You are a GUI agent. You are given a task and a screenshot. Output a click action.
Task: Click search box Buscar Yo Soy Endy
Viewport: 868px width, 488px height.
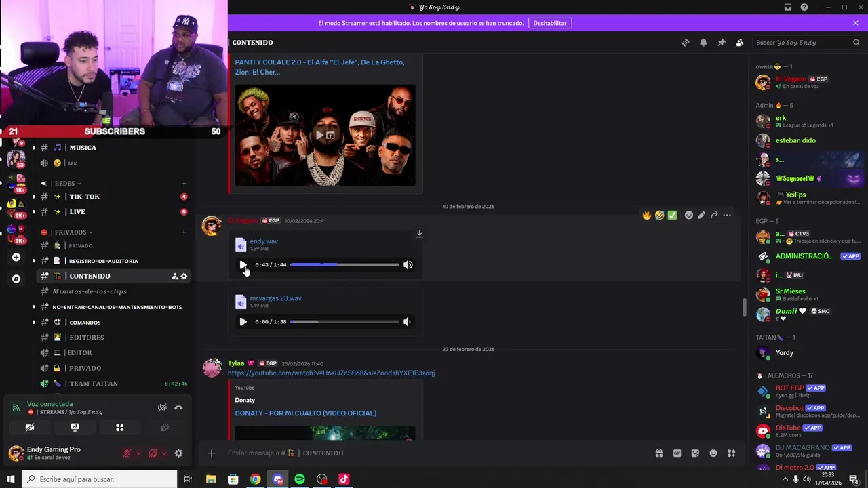click(x=808, y=42)
